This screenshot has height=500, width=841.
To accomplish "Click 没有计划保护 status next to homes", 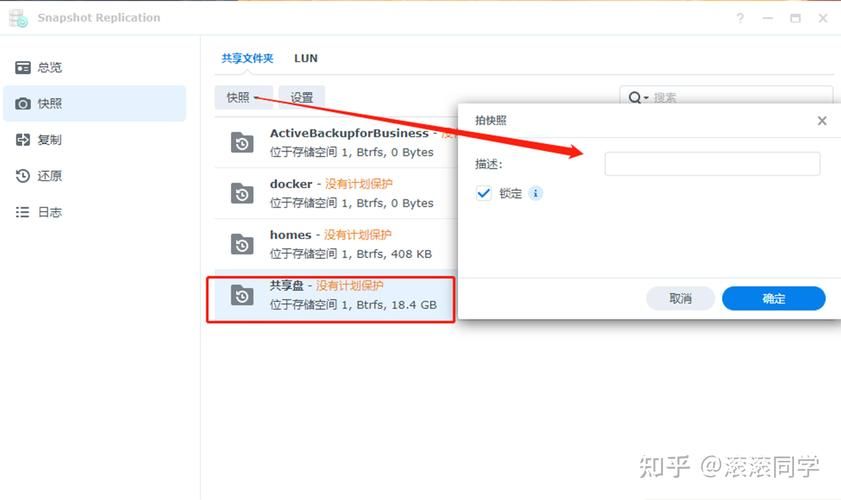I will (358, 234).
